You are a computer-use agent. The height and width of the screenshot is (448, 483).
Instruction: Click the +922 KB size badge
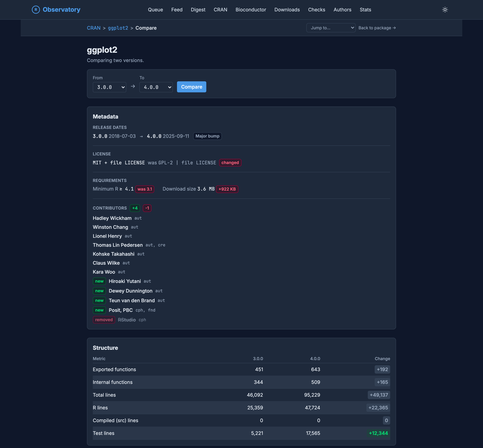pyautogui.click(x=227, y=189)
